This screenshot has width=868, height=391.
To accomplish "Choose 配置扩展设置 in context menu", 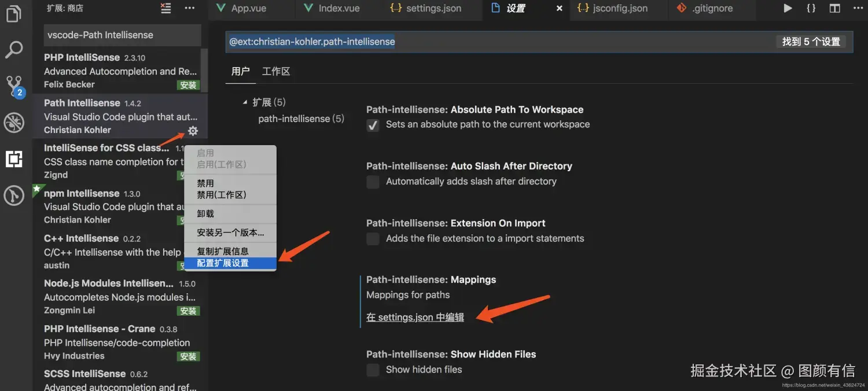I will (x=230, y=263).
